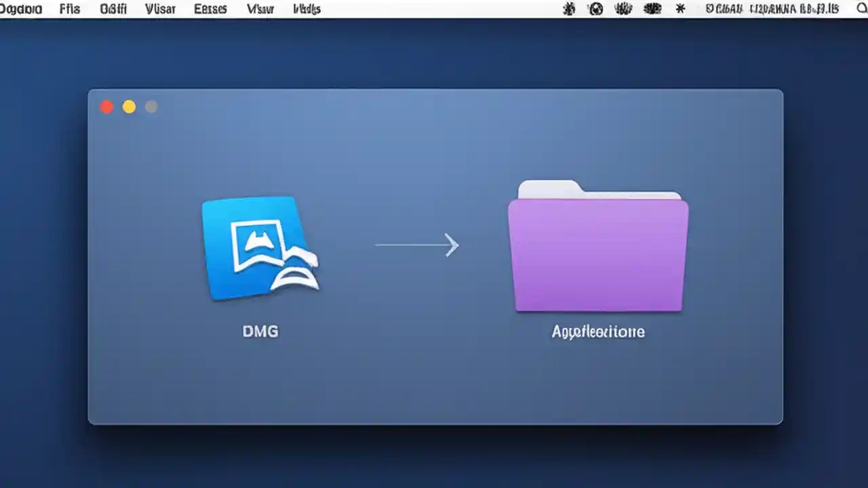
Task: Click the yellow minimize button
Action: pos(129,106)
